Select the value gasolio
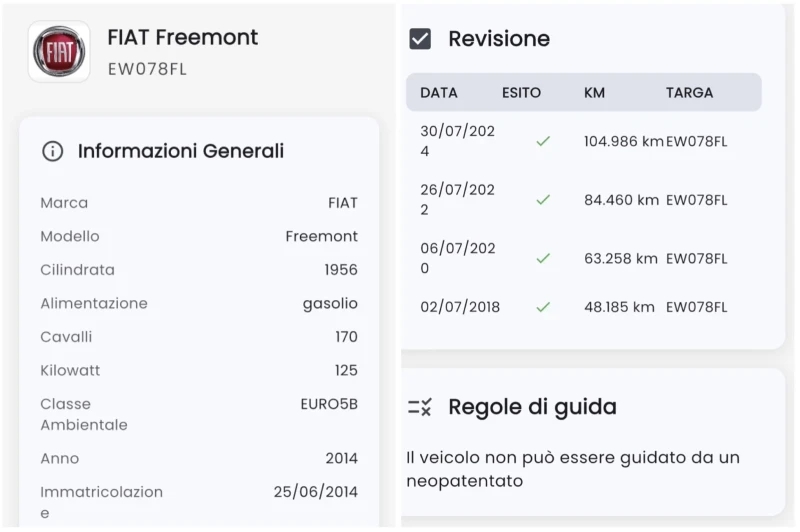The image size is (800, 532). pos(330,304)
